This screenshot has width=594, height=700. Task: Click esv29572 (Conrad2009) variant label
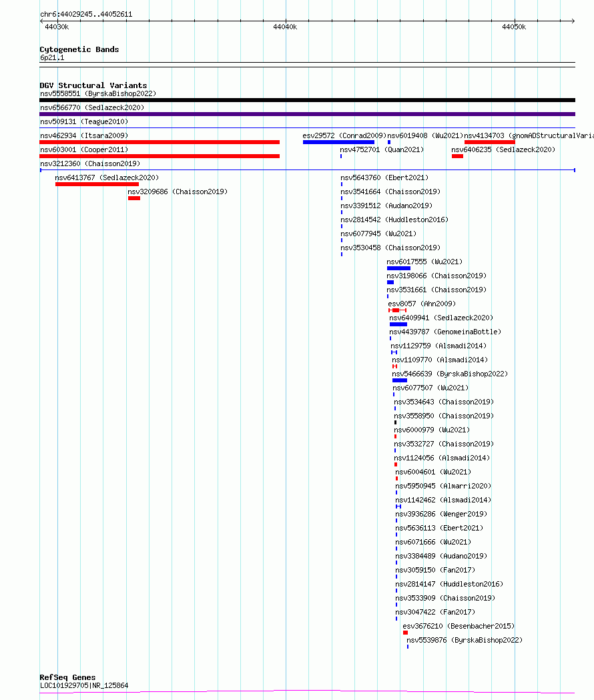click(x=344, y=135)
